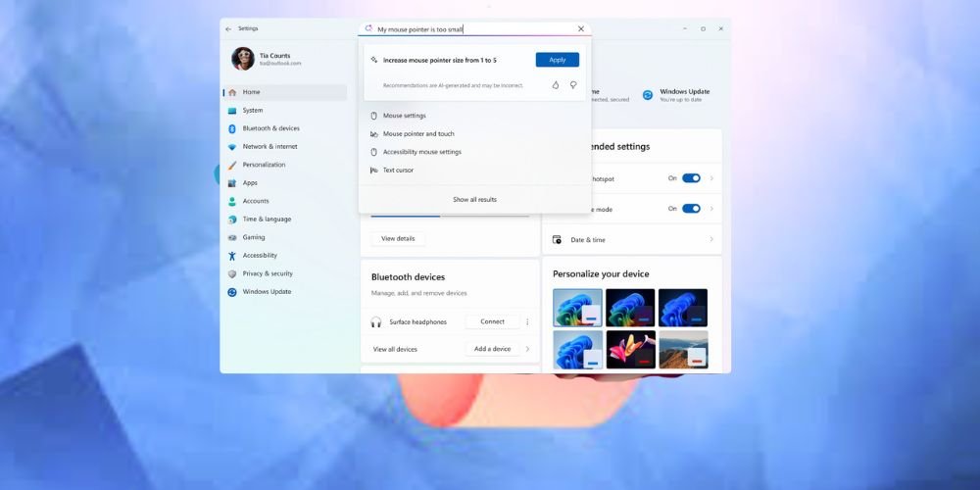Click the Windows Update sync icon at top right
Image resolution: width=980 pixels, height=490 pixels.
pyautogui.click(x=648, y=95)
